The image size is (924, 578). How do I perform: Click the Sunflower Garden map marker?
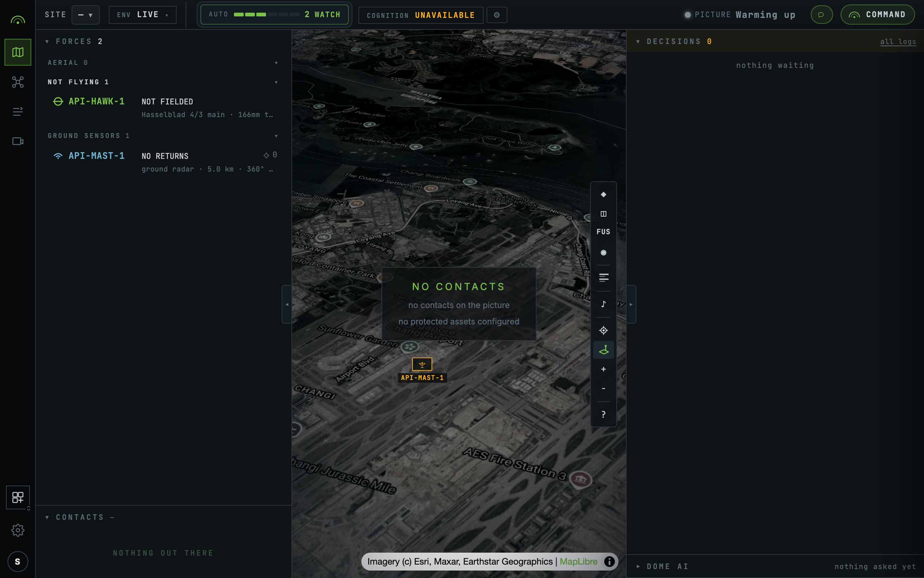pos(410,347)
